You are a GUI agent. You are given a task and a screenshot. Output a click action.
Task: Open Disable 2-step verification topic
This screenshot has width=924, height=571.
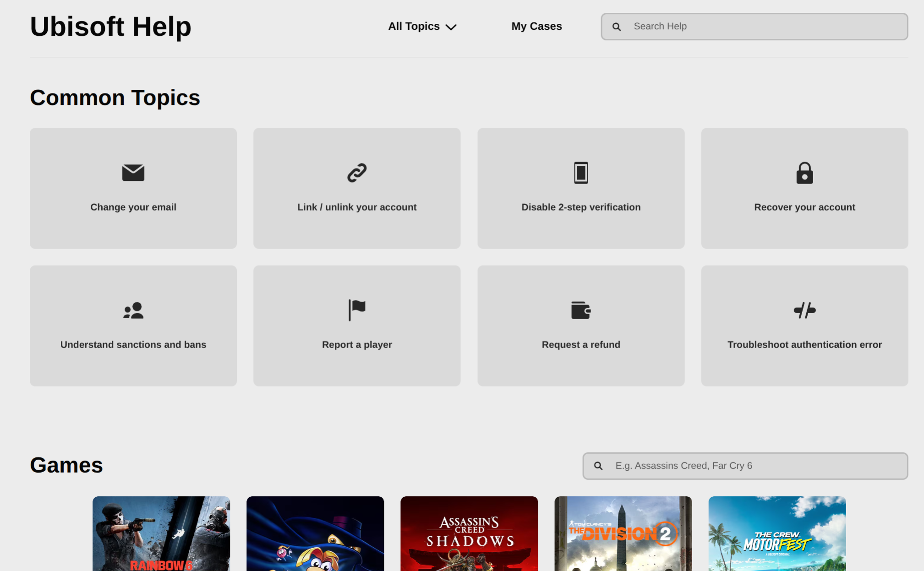[581, 188]
